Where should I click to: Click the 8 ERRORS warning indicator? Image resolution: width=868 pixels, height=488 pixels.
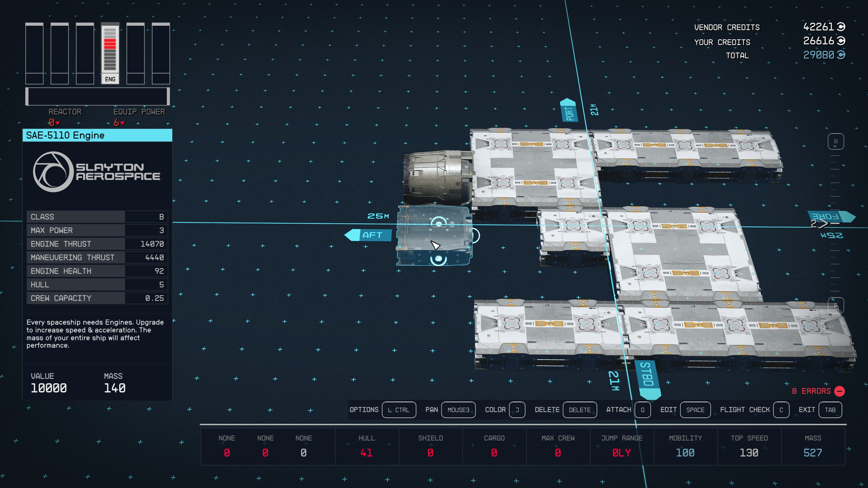[817, 391]
